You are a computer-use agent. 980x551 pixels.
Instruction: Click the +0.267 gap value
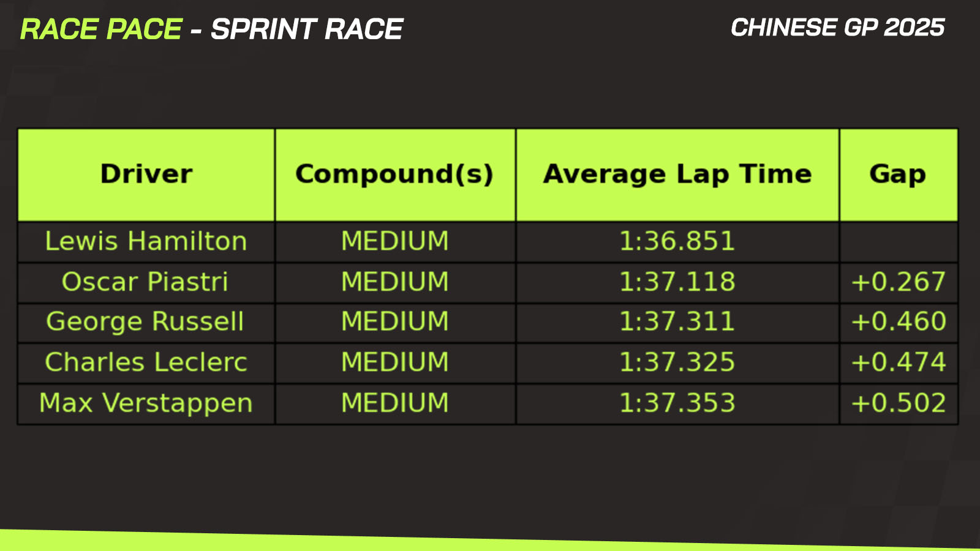pyautogui.click(x=899, y=282)
